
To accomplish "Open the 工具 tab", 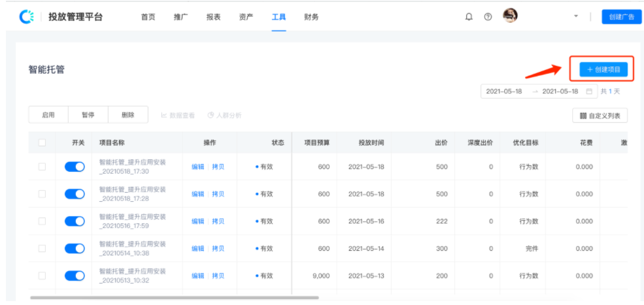I will pos(279,17).
